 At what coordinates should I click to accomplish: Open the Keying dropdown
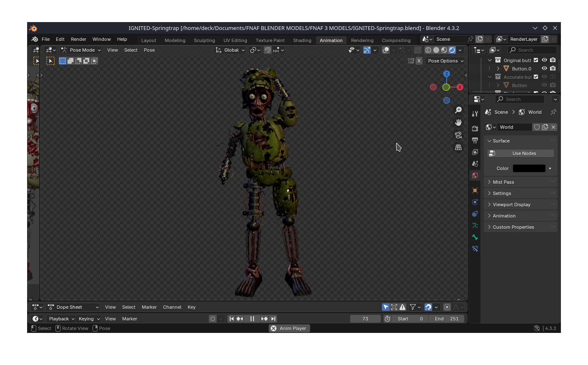coord(89,319)
